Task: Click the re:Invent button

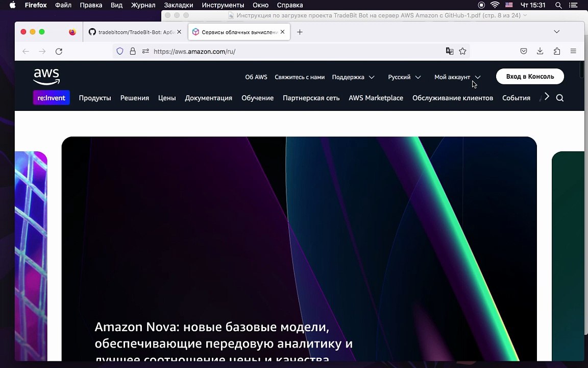Action: (x=52, y=98)
